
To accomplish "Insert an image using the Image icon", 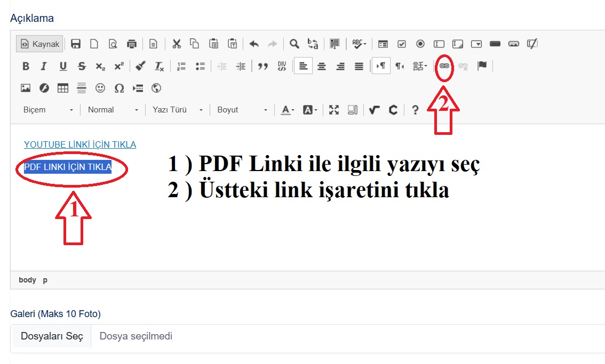I will 26,88.
